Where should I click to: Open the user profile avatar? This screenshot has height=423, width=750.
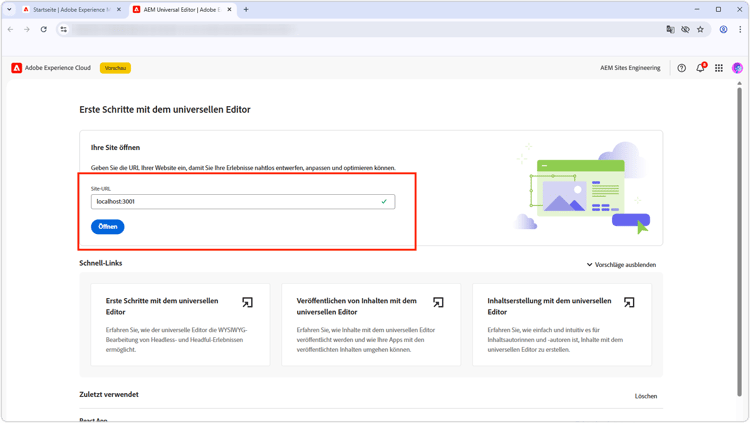pyautogui.click(x=737, y=68)
